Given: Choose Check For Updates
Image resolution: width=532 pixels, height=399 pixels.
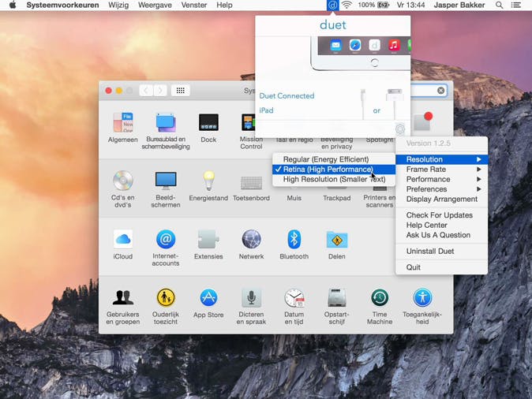Looking at the screenshot, I should [442, 215].
